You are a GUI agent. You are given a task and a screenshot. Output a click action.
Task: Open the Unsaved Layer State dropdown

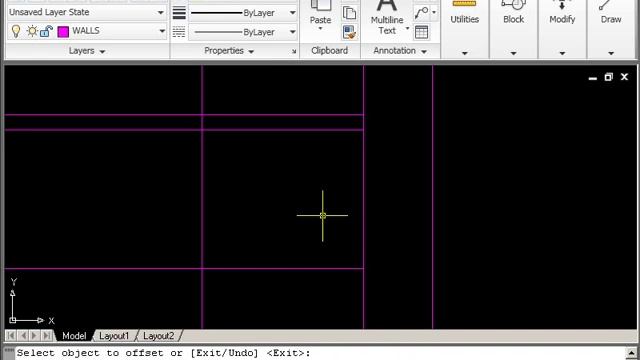[161, 13]
